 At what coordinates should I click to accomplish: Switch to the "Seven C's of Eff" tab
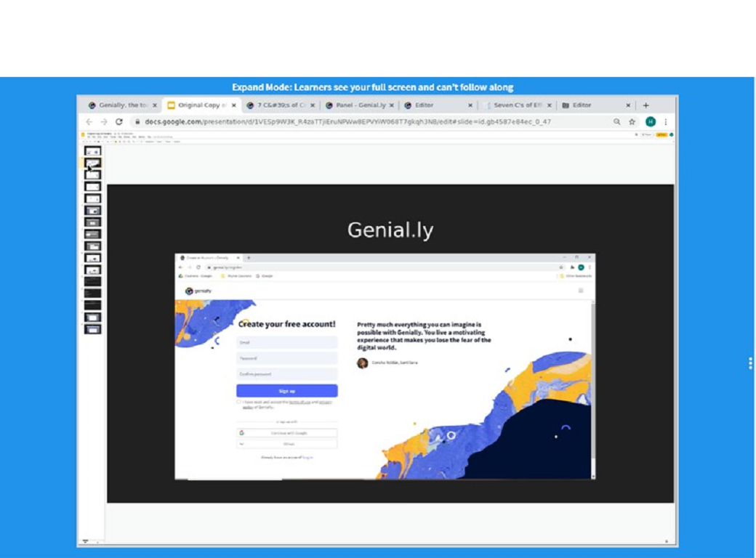[x=517, y=105]
